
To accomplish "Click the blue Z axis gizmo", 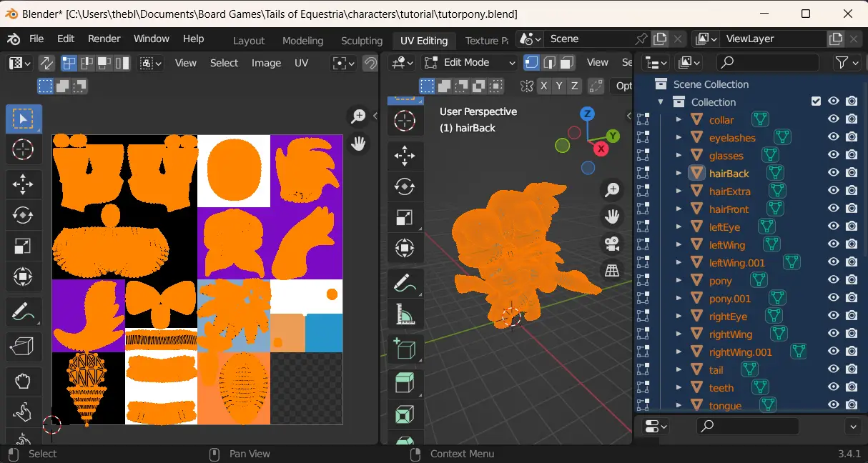I will (587, 114).
